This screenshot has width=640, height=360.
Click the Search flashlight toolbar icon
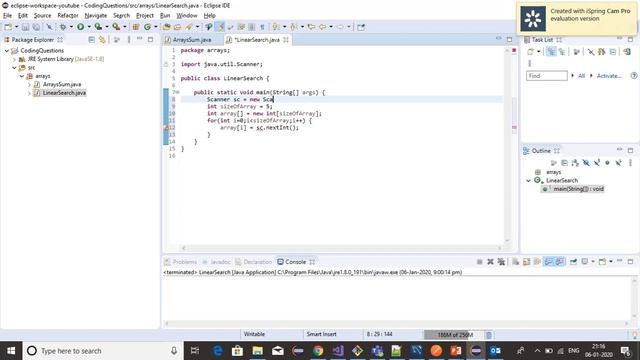pos(189,27)
